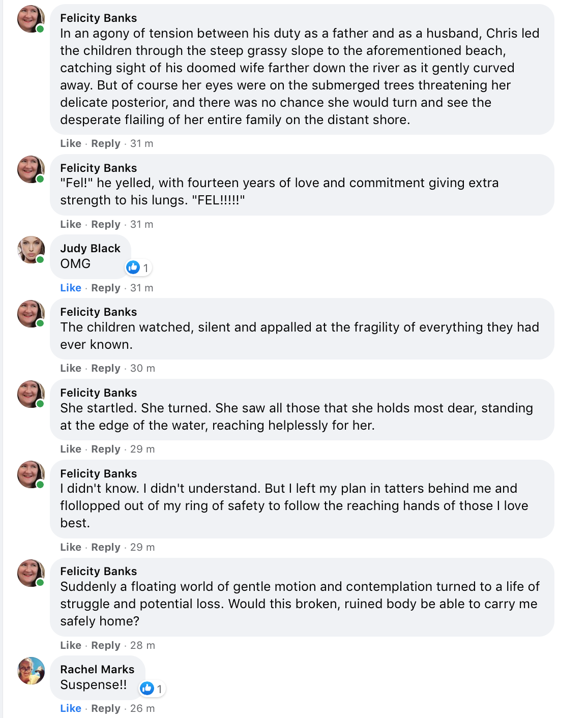Open Judy Black's profile name link
This screenshot has width=588, height=718.
click(x=90, y=248)
